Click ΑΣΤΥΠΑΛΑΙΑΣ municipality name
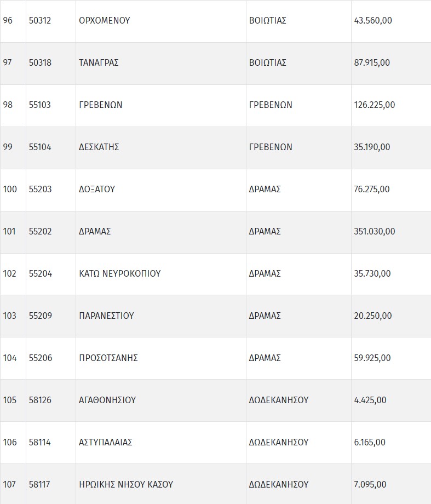Viewport: 431px width, 504px height. (x=106, y=443)
